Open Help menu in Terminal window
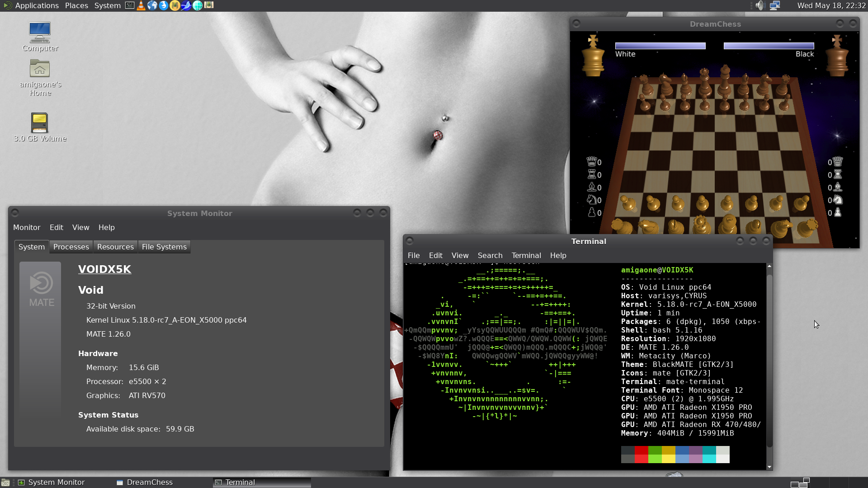This screenshot has width=868, height=488. 558,255
